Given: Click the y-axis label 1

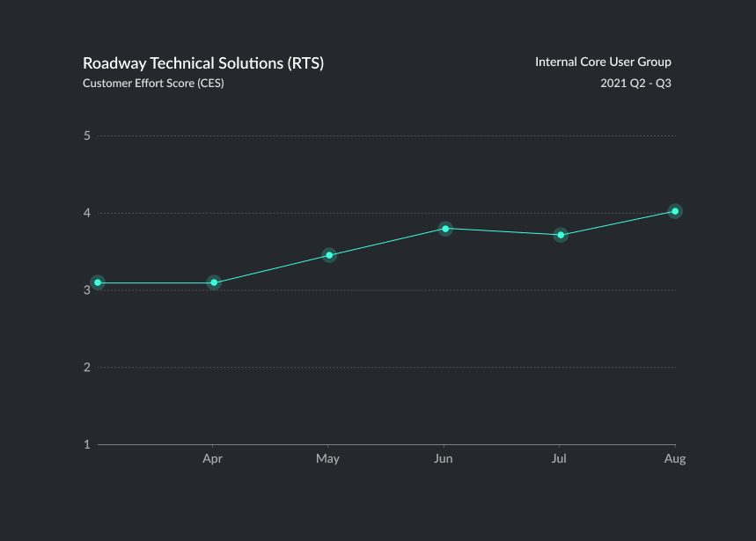Looking at the screenshot, I should tap(87, 444).
